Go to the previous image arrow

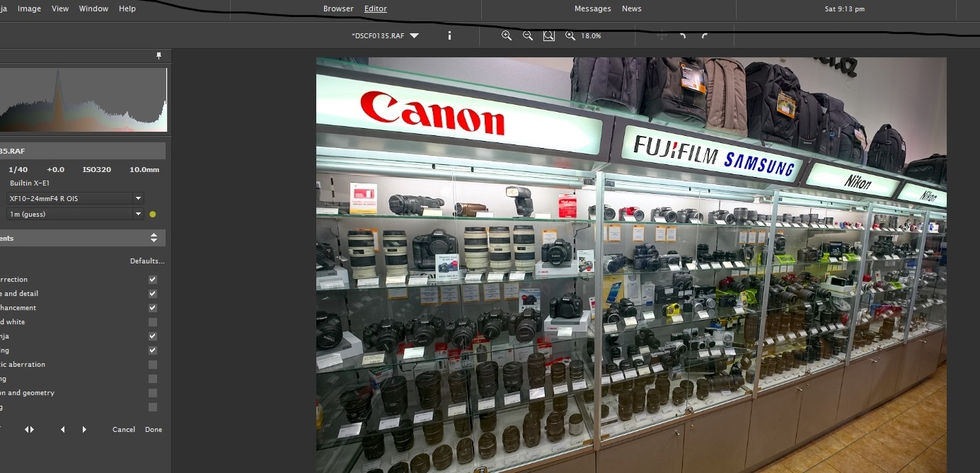click(62, 430)
